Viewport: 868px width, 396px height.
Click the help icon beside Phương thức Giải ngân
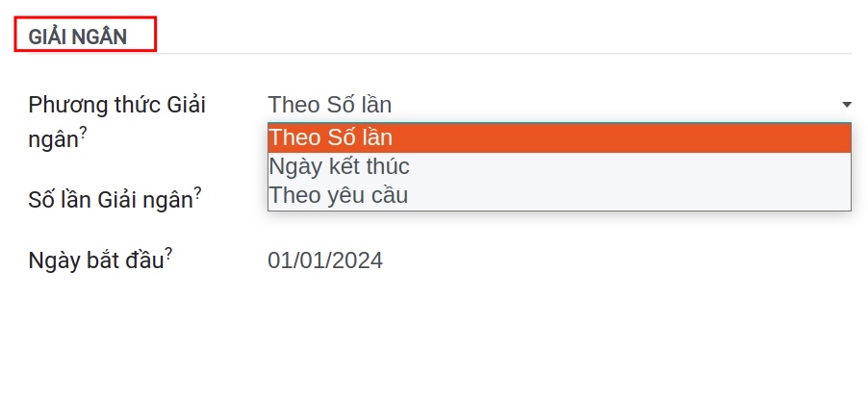click(83, 133)
